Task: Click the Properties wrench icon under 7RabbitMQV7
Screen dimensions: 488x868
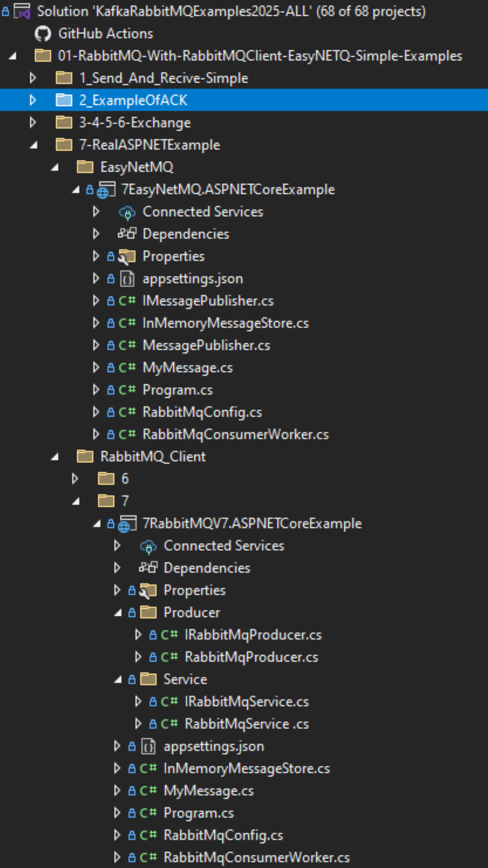Action: coord(148,591)
